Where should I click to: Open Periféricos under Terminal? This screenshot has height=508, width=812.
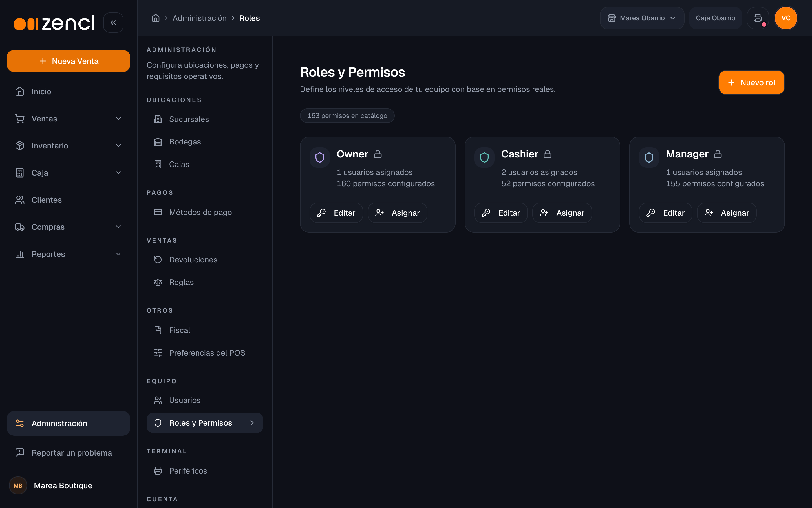(x=205, y=471)
